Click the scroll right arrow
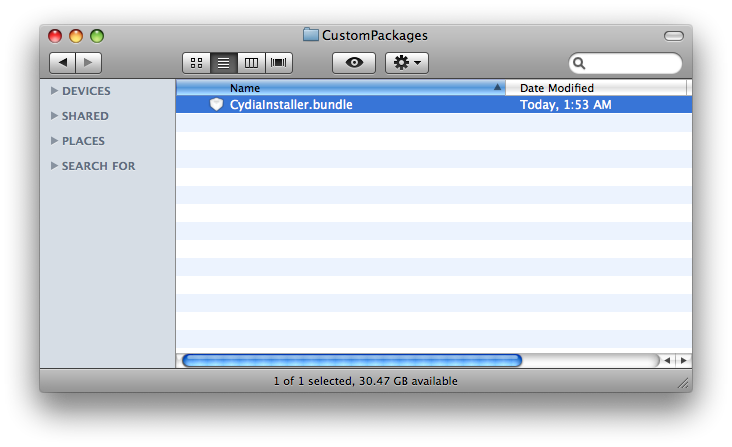The height and width of the screenshot is (447, 732). pos(683,360)
